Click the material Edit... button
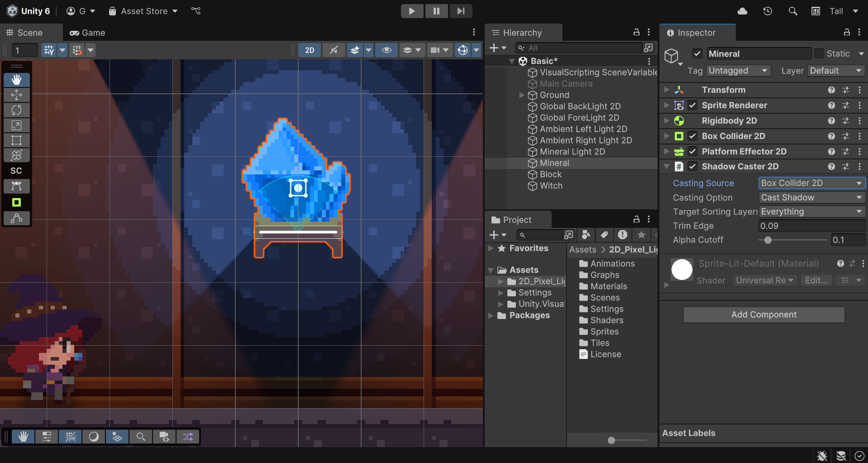The height and width of the screenshot is (463, 868). pos(816,280)
